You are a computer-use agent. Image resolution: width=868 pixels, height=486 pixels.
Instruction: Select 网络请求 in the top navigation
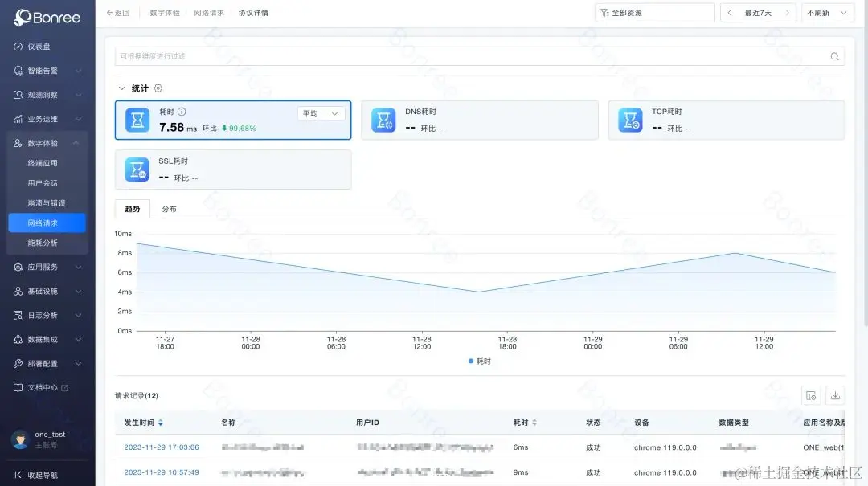(x=209, y=12)
